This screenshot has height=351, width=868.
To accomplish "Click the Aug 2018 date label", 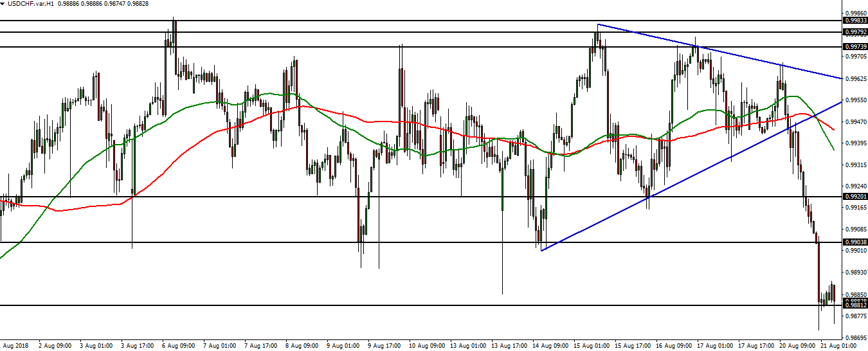I will [15, 346].
